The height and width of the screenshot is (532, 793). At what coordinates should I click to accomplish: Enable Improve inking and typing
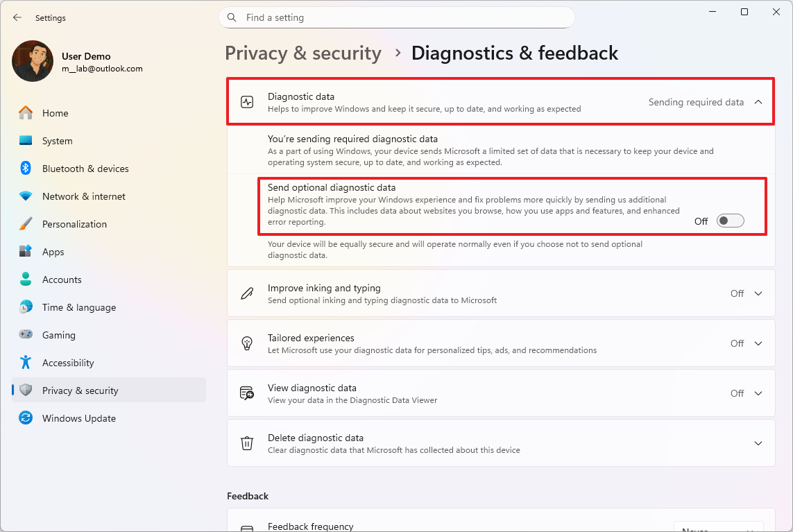745,293
